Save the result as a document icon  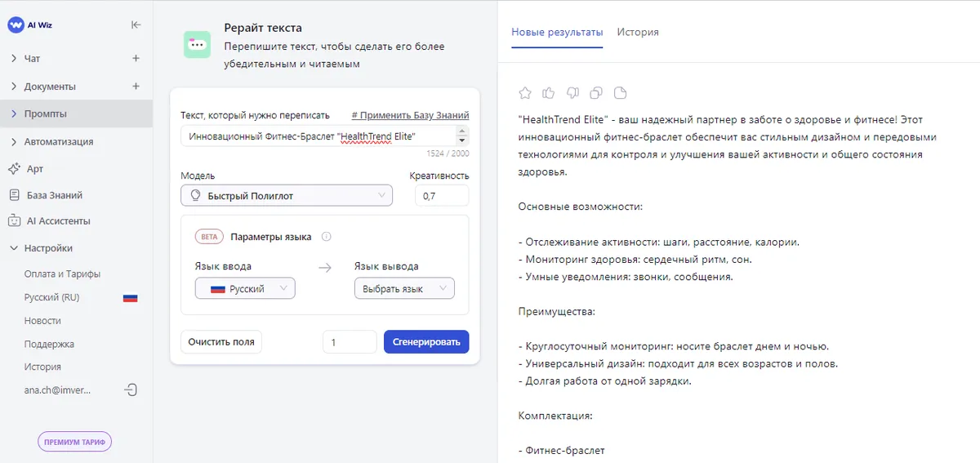pyautogui.click(x=620, y=92)
